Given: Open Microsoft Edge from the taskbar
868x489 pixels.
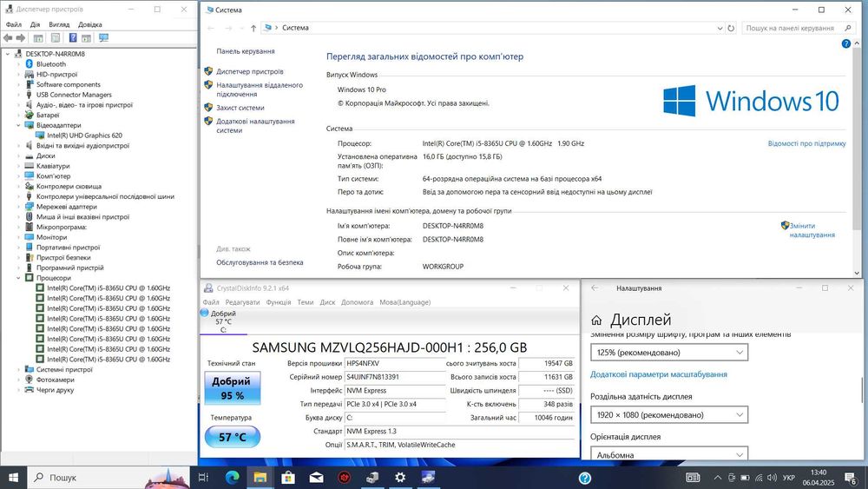Looking at the screenshot, I should tap(232, 478).
